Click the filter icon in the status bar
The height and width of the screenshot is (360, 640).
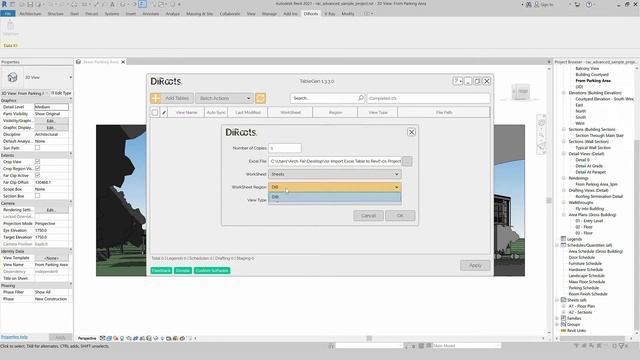click(621, 346)
